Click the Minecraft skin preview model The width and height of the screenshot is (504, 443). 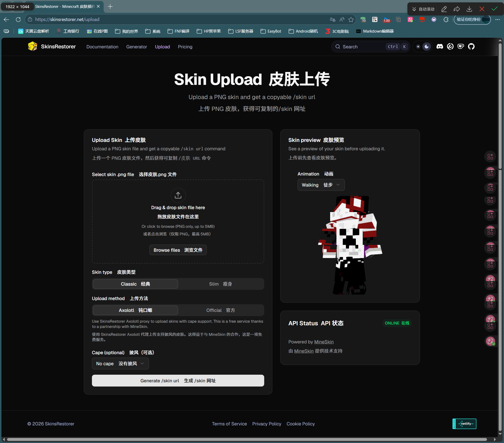point(350,245)
